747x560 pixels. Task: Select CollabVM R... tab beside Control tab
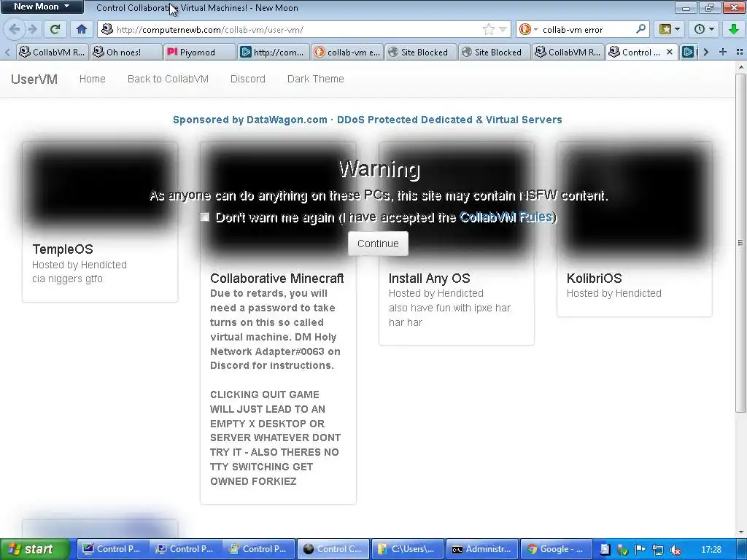tap(568, 52)
